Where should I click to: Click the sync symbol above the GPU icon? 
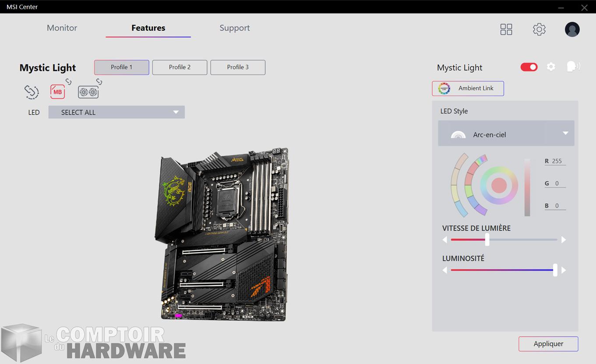99,81
